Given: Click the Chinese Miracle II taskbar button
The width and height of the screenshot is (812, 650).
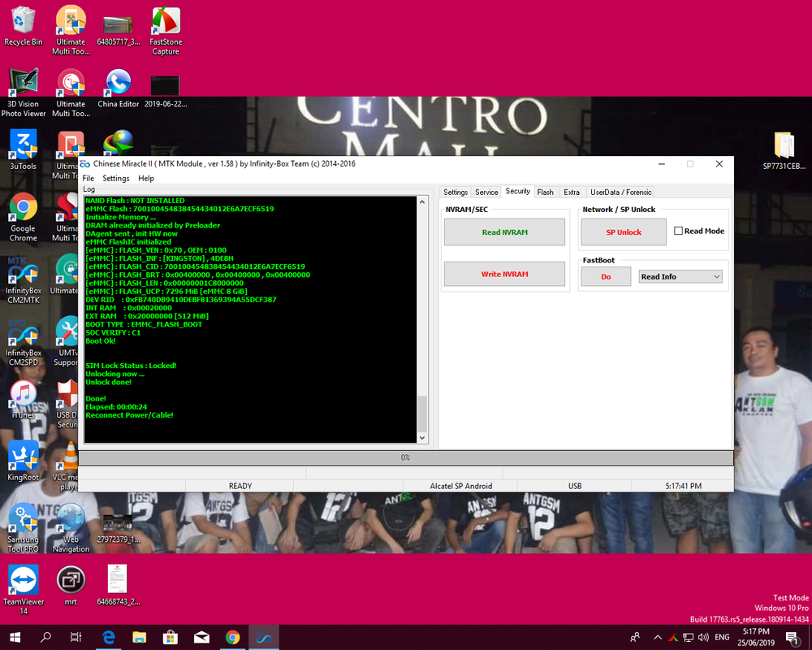Looking at the screenshot, I should pyautogui.click(x=264, y=638).
